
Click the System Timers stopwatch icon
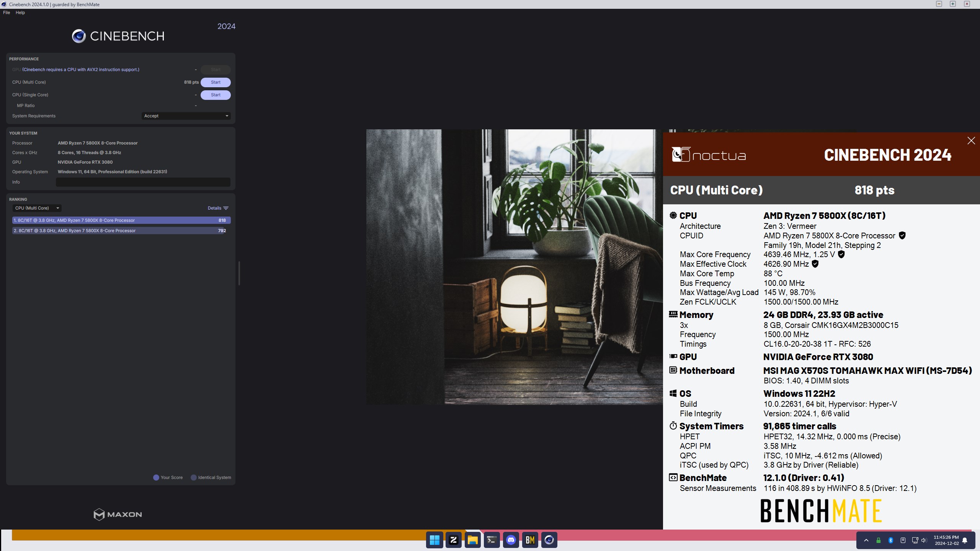click(x=673, y=425)
